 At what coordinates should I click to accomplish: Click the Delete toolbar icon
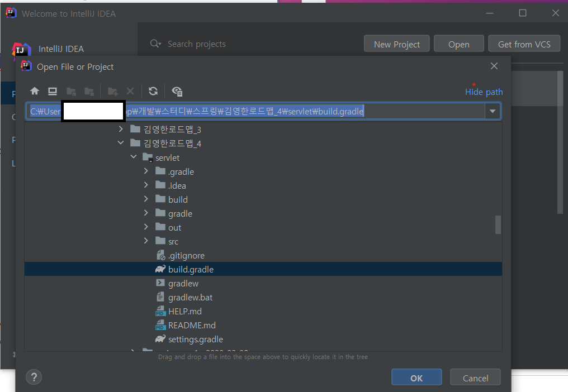coord(130,91)
